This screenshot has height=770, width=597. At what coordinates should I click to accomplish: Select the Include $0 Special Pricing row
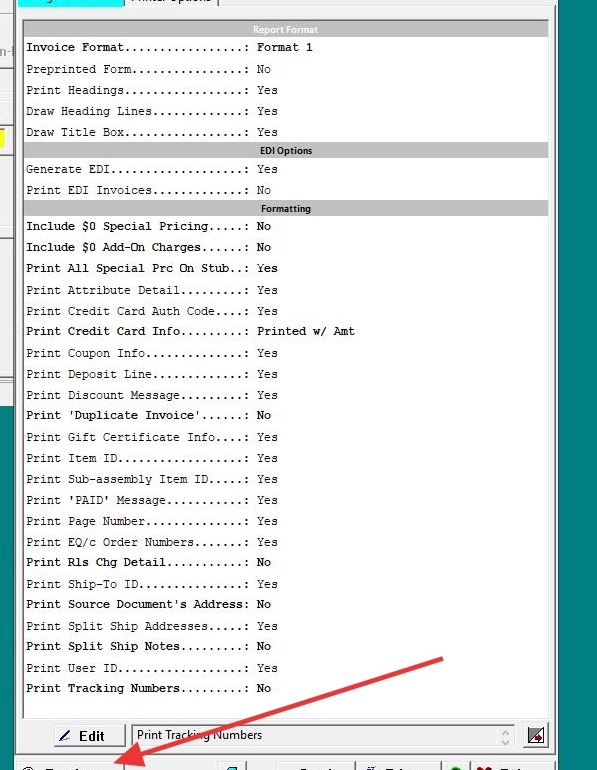[x=286, y=226]
